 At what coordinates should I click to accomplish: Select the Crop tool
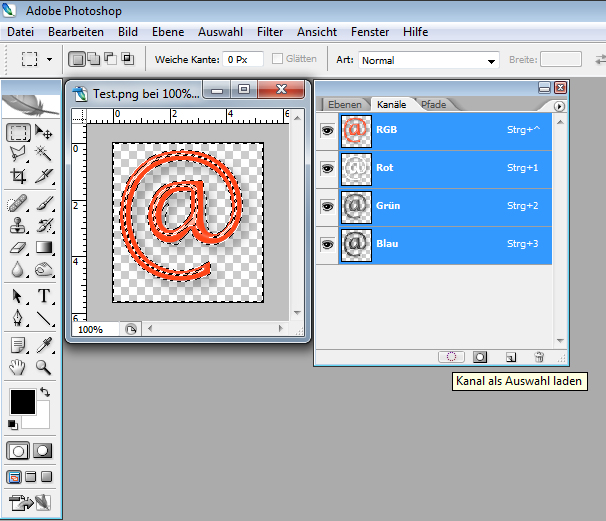pyautogui.click(x=18, y=176)
